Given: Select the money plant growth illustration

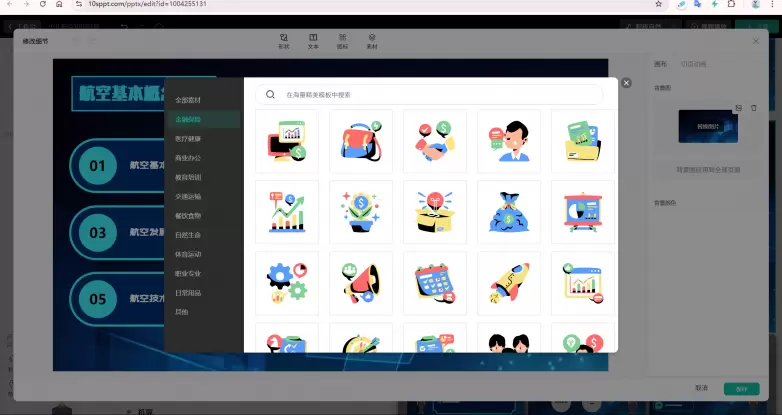Looking at the screenshot, I should (360, 212).
